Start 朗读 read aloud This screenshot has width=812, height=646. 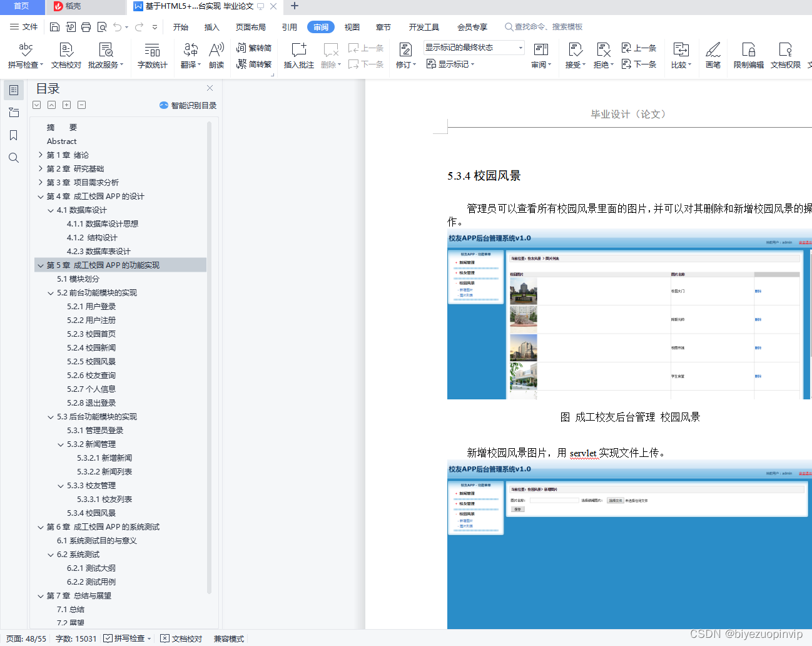215,55
